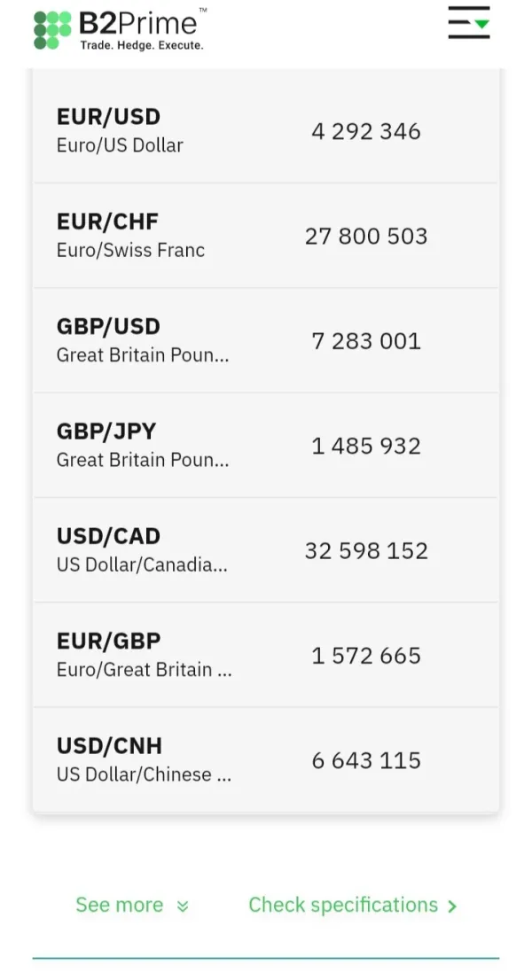Select the USD/CNH pair

coord(109,746)
